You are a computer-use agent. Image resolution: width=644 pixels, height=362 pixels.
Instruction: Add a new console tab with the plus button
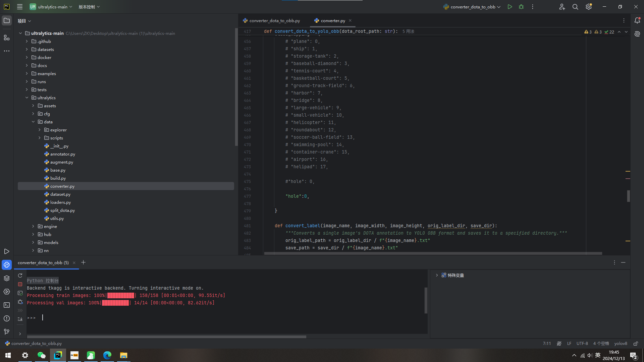84,262
